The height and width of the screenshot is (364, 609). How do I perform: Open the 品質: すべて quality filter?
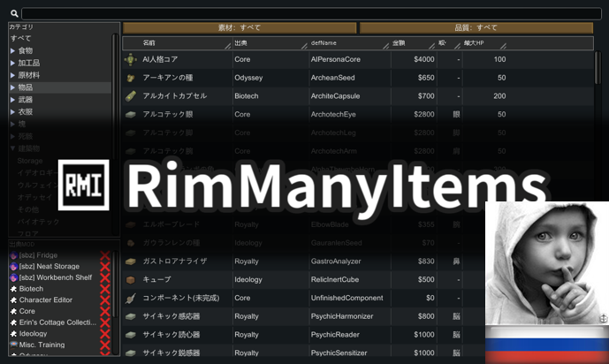tap(476, 27)
